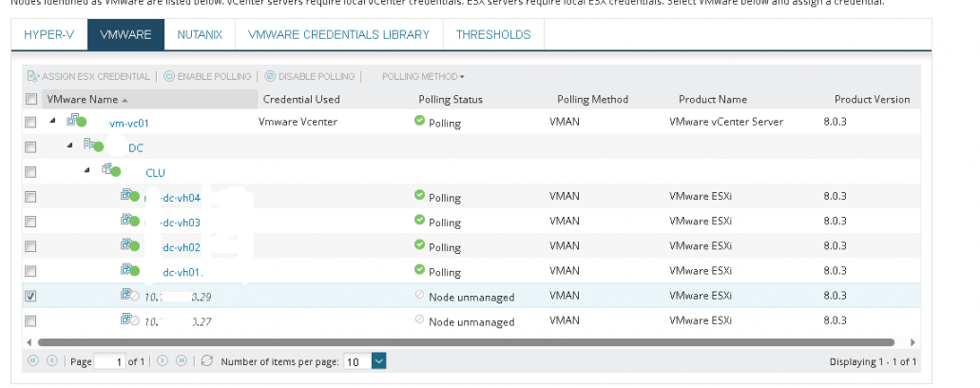Click the page number input field

pyautogui.click(x=110, y=361)
